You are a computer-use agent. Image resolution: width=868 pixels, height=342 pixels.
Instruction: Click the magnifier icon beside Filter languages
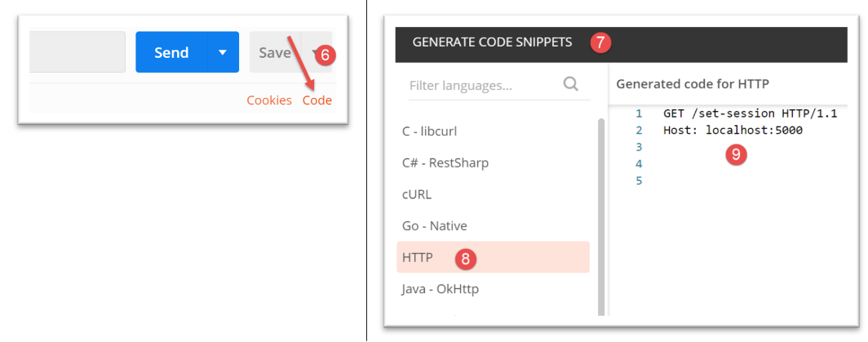click(570, 84)
